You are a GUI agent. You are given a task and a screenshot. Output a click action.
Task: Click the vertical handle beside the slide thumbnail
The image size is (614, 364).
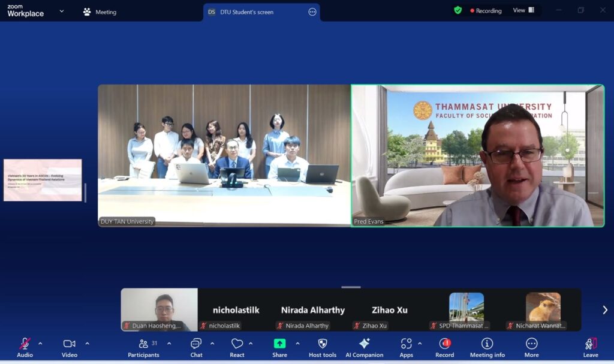85,192
